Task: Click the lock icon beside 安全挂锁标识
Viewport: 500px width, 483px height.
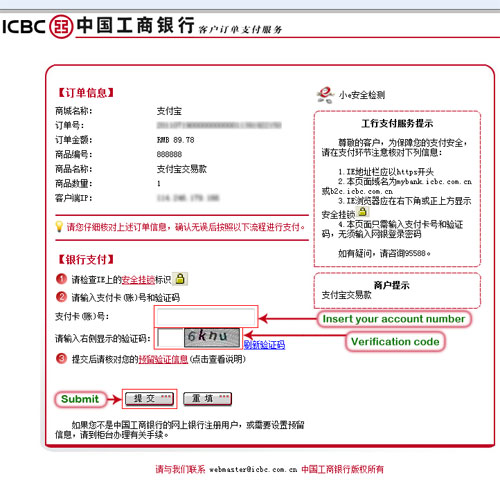Action: click(180, 279)
